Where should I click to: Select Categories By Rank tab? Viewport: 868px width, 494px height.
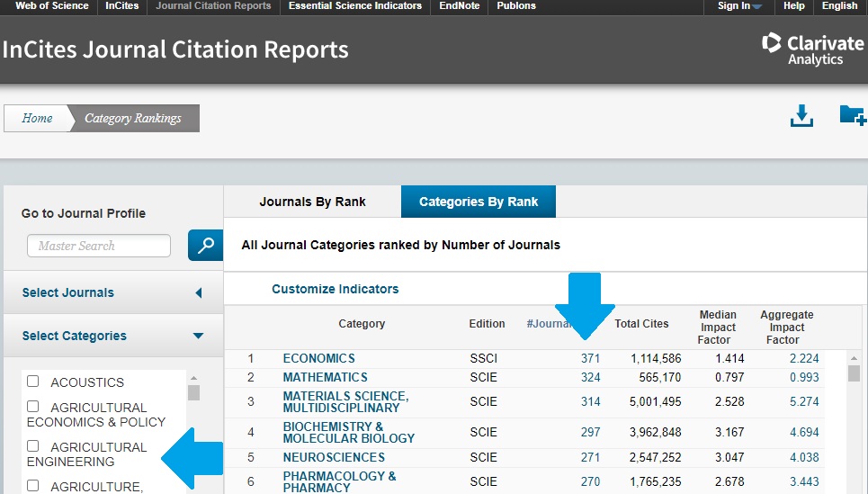coord(479,202)
